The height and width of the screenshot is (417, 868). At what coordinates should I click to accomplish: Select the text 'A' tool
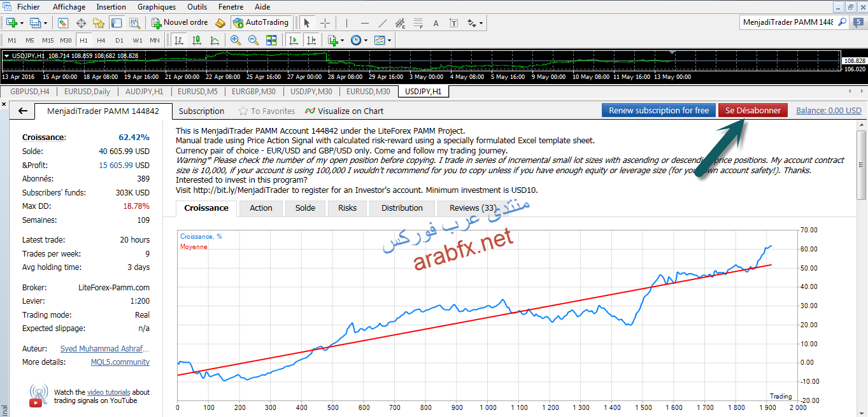click(x=436, y=23)
